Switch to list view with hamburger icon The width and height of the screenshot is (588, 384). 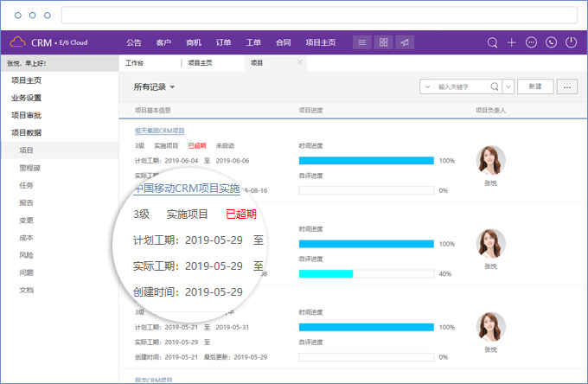[361, 42]
